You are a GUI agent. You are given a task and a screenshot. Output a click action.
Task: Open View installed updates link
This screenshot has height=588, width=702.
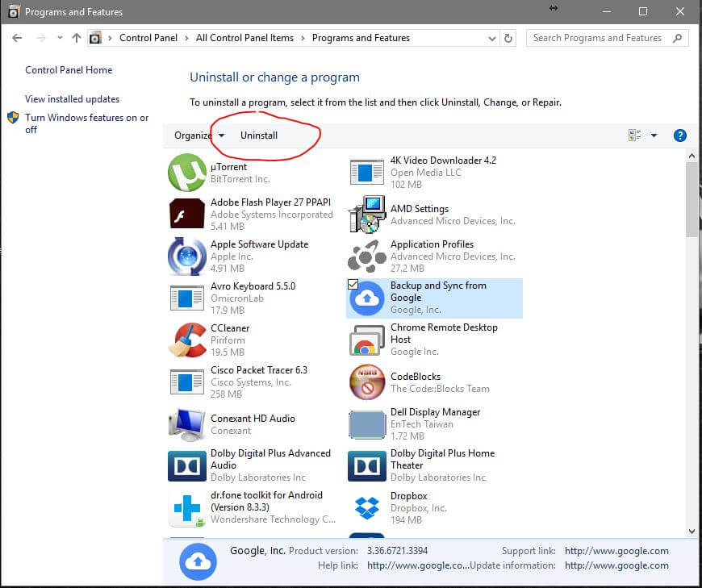[72, 99]
